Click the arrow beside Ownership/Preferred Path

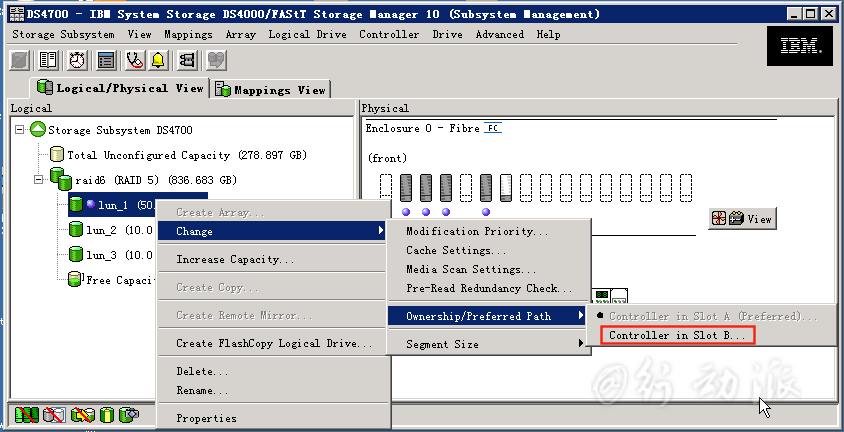(x=581, y=315)
